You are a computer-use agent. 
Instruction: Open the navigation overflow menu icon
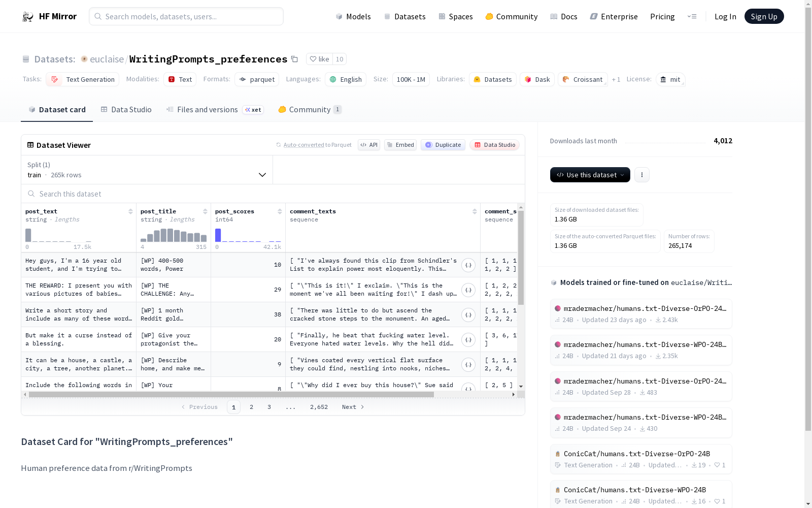click(692, 16)
